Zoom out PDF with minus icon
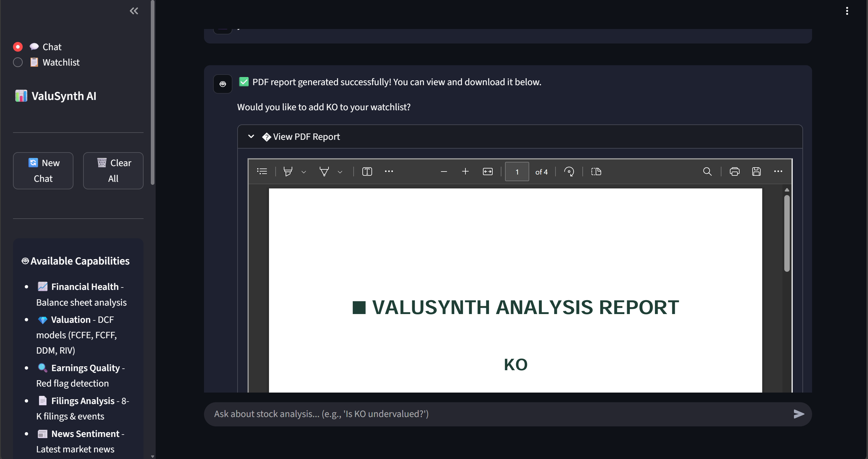 [x=444, y=172]
